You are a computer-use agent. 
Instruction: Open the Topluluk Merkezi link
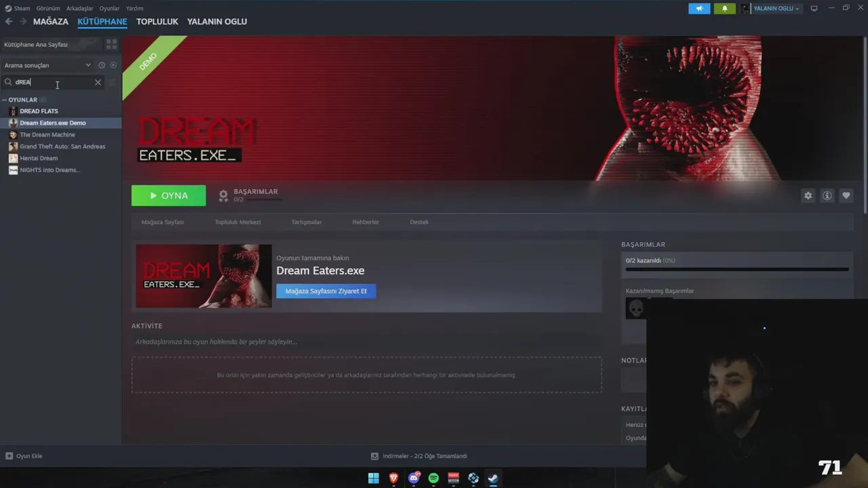[x=238, y=222]
